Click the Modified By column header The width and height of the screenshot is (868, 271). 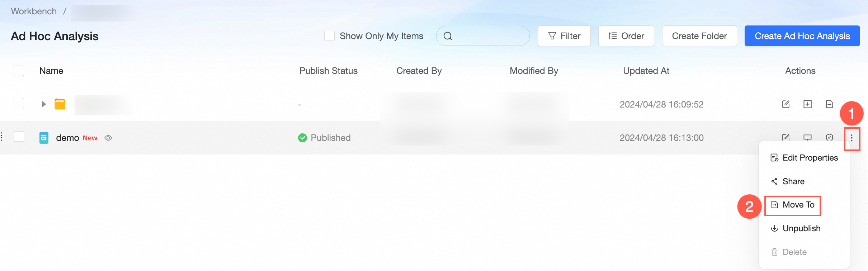click(534, 71)
